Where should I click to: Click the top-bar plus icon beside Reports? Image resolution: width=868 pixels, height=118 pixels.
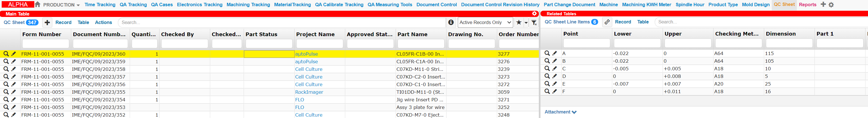823,5
